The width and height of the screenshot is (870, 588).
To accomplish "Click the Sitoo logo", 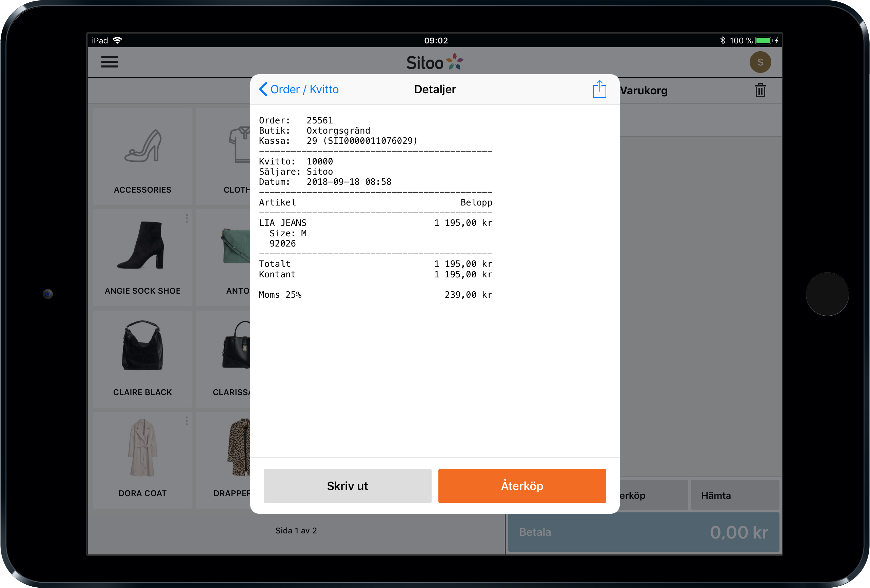I will click(435, 62).
